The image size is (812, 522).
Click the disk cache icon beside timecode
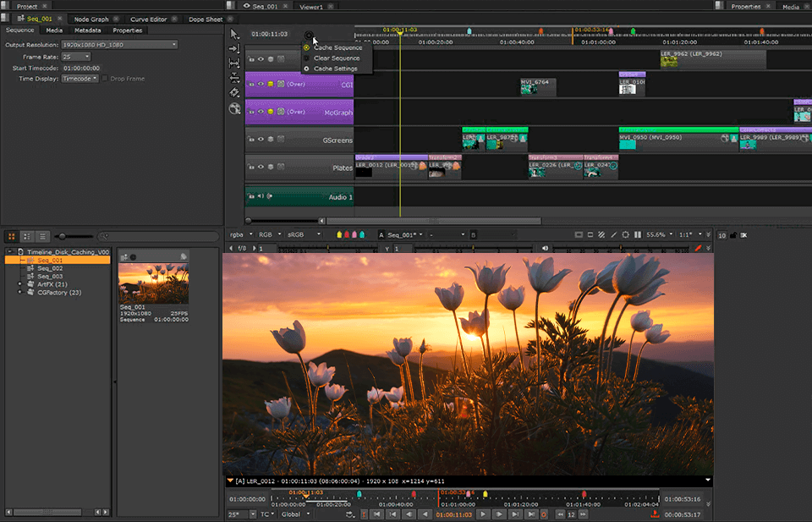[x=309, y=35]
